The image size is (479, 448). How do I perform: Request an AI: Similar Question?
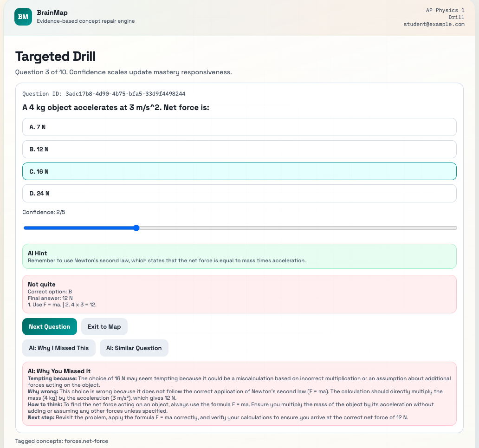134,348
